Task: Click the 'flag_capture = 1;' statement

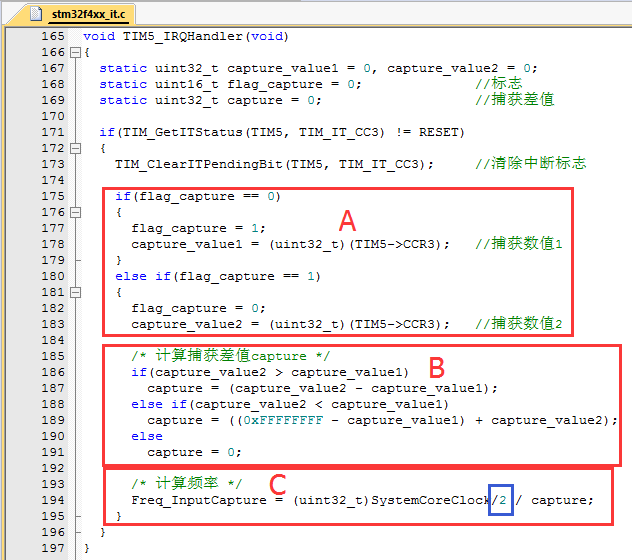Action: (x=198, y=228)
